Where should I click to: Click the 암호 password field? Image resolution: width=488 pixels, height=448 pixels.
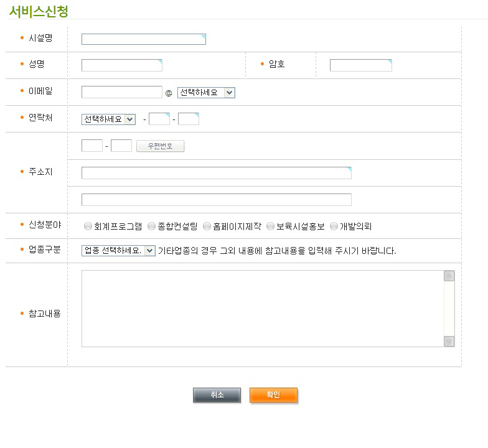point(360,65)
